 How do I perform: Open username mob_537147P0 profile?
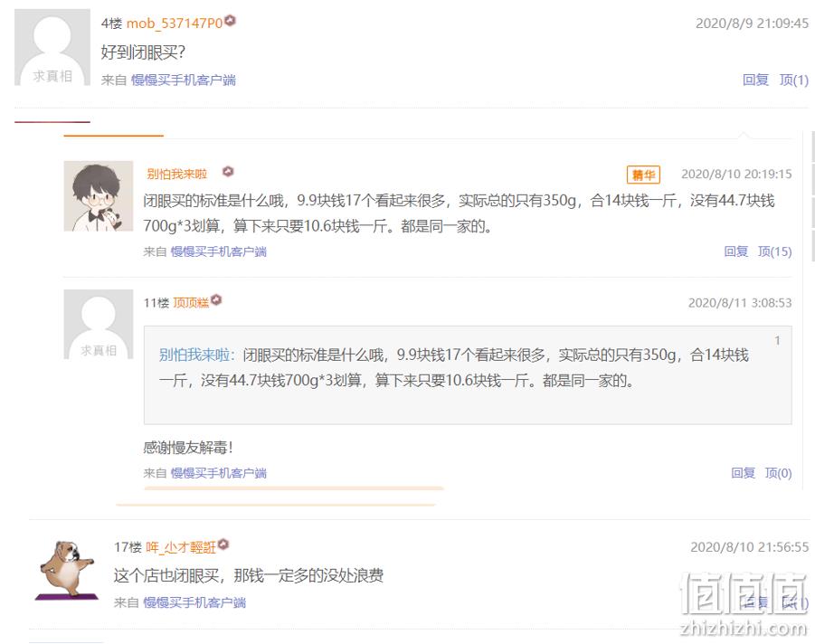click(175, 24)
